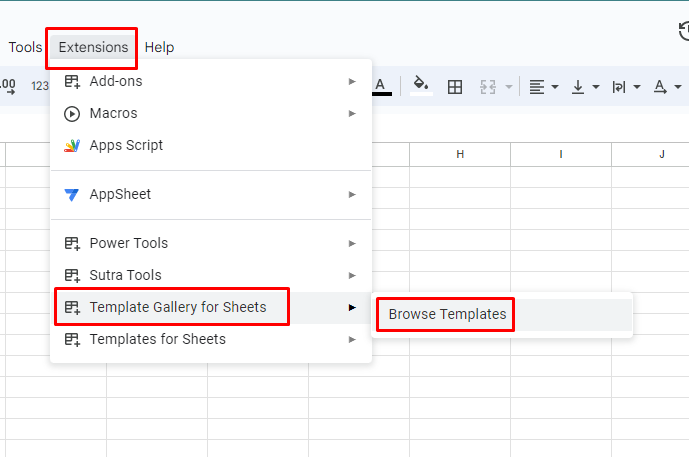Expand Template Gallery submenu arrow
Viewport: 689px width, 457px height.
352,307
